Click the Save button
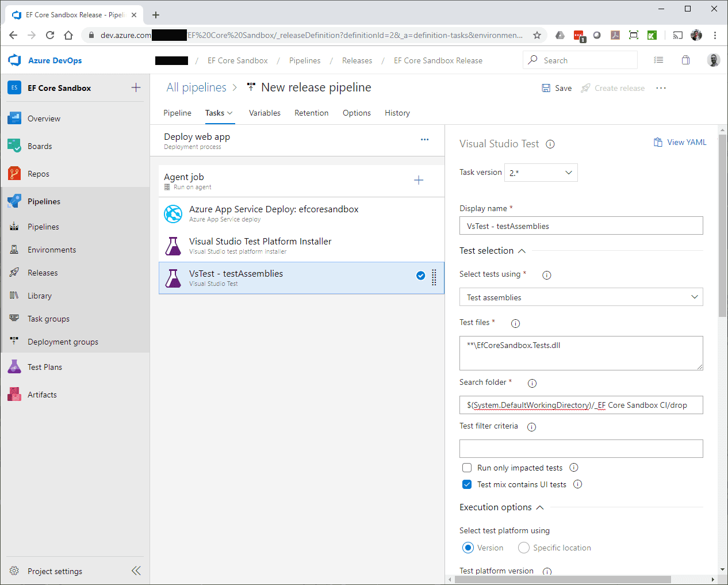Viewport: 728px width, 585px height. pyautogui.click(x=557, y=88)
